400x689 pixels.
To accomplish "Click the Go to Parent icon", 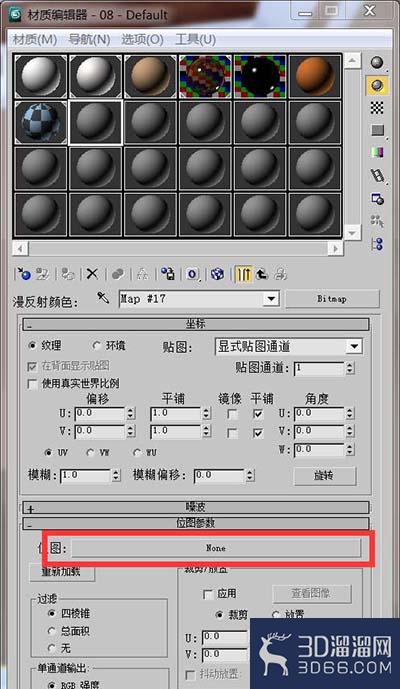I will 261,274.
